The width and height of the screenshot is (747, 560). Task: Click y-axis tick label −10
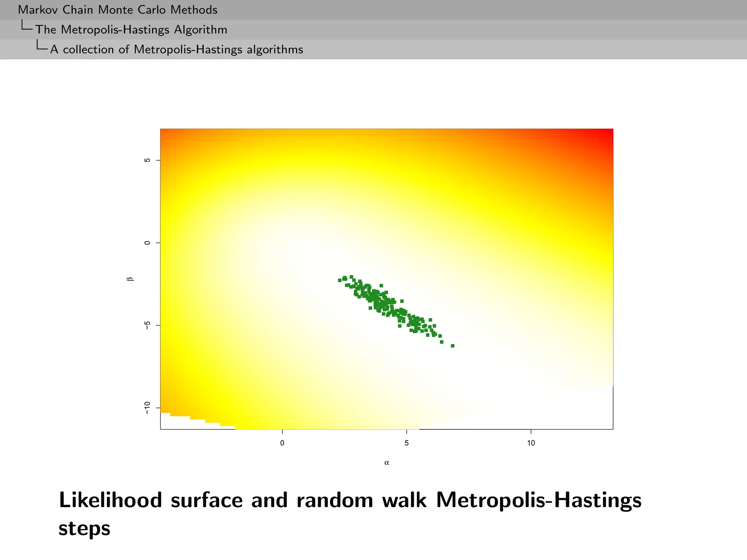tap(147, 408)
